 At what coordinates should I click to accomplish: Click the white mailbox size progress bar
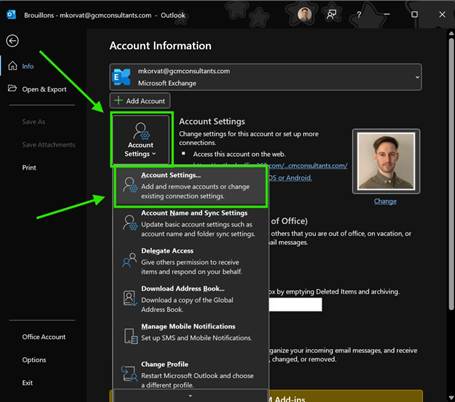pos(295,304)
